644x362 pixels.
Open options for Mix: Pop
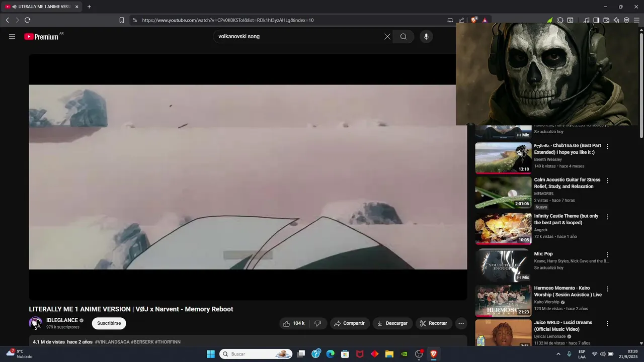(607, 255)
